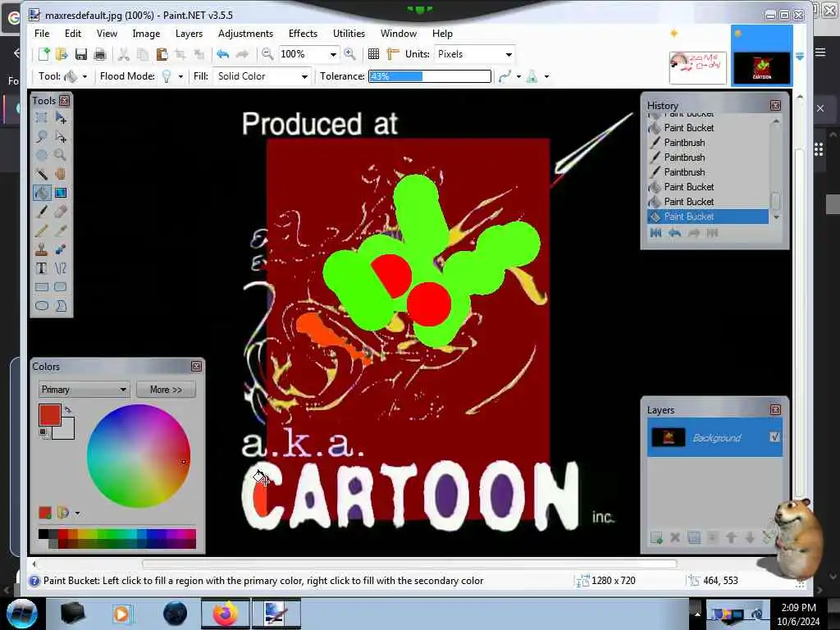Click the Save toolbar icon

click(x=81, y=54)
